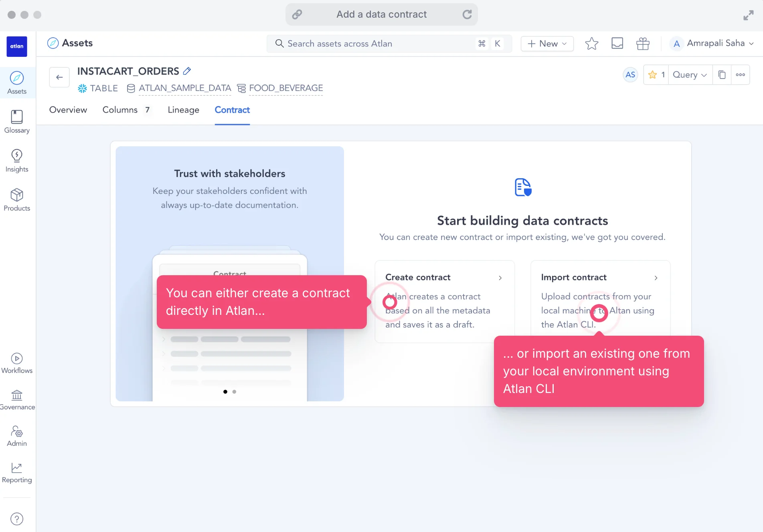Open the gift announcements icon
This screenshot has width=763, height=532.
click(x=642, y=43)
